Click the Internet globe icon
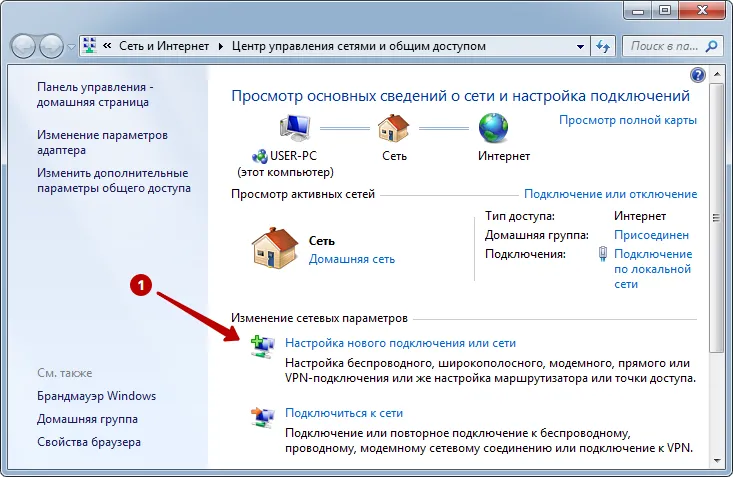Image resolution: width=733 pixels, height=477 pixels. coord(493,127)
